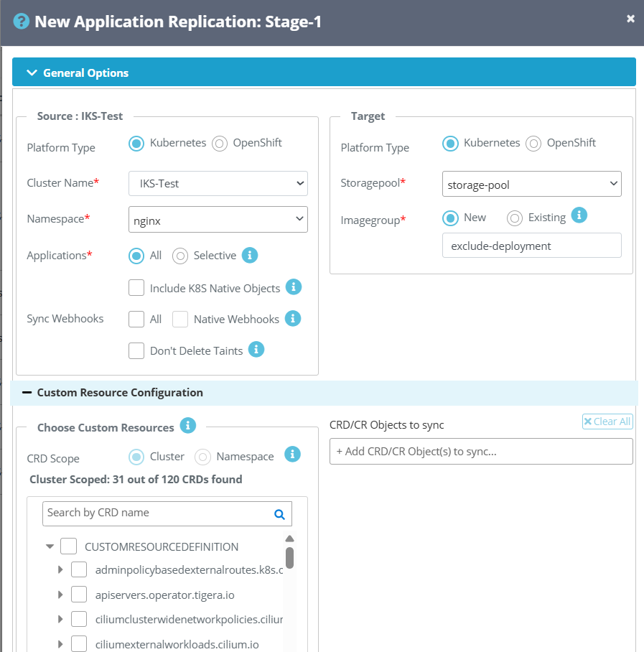Close the New Application Replication dialog
Image resolution: width=644 pixels, height=652 pixels.
(630, 18)
